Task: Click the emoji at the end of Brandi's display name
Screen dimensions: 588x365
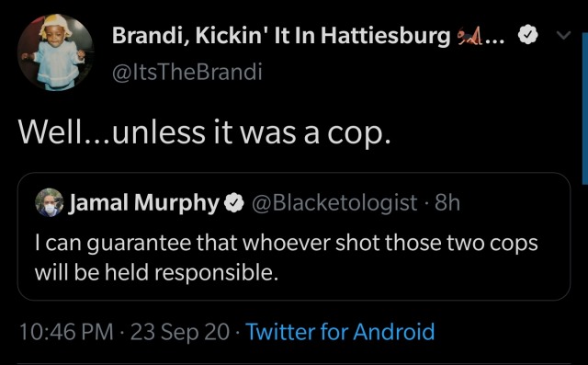Action: point(469,37)
